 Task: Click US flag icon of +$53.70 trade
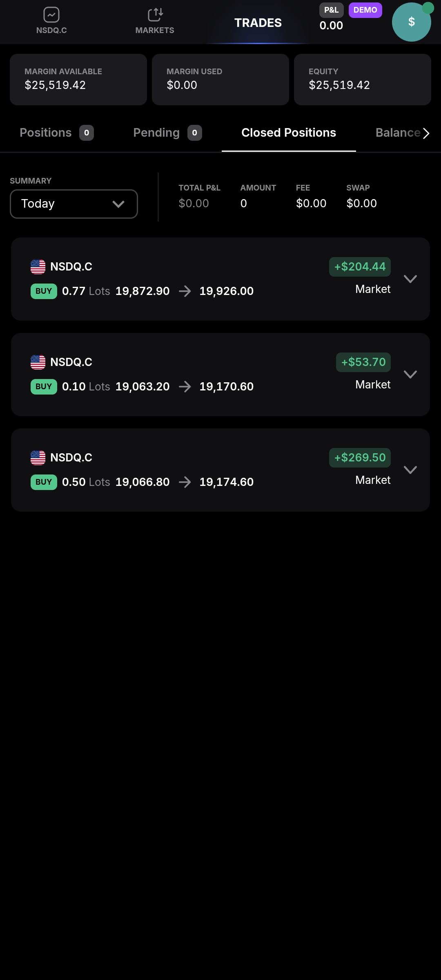click(x=38, y=362)
